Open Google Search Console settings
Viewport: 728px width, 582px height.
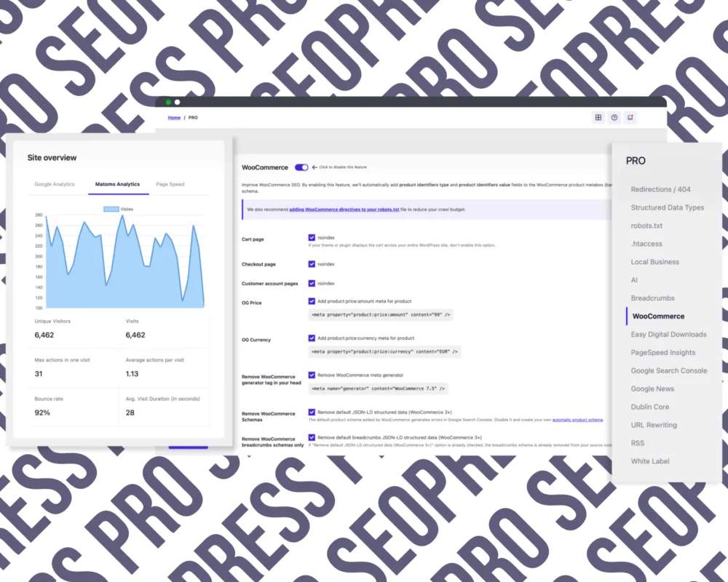point(669,370)
